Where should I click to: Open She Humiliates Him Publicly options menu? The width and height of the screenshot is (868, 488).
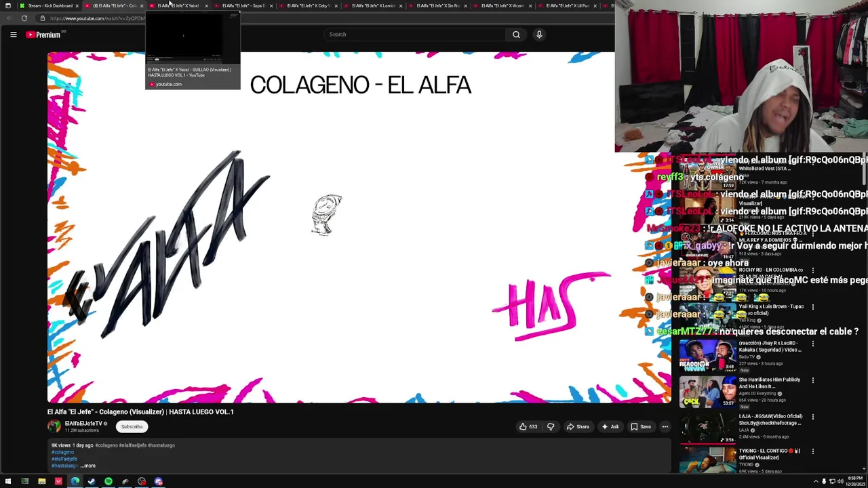[813, 380]
